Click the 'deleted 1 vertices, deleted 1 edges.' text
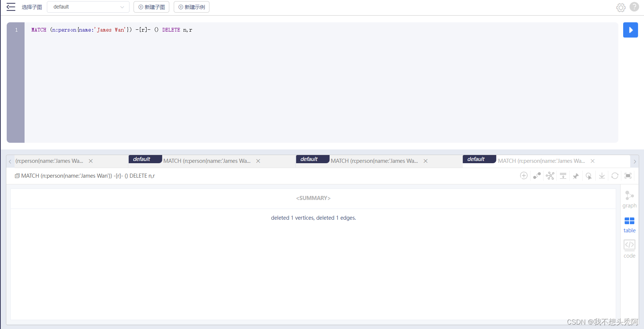 point(313,218)
